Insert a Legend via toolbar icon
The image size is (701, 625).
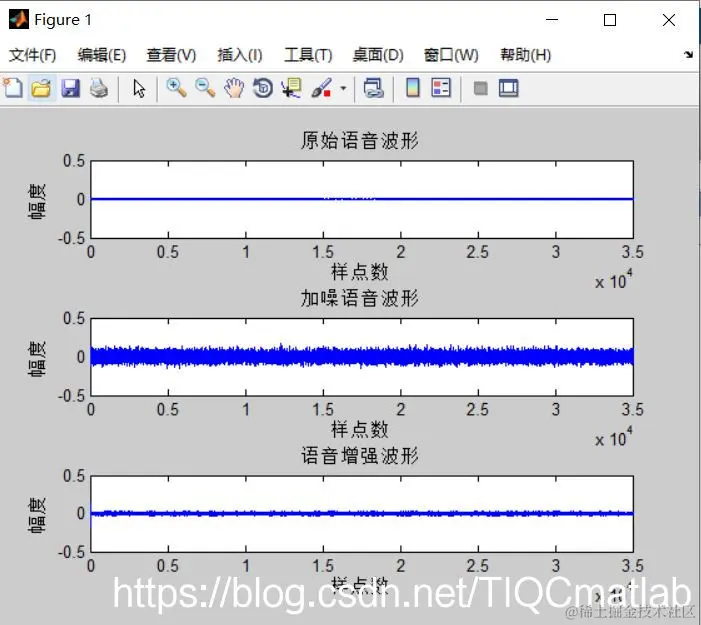(x=441, y=88)
